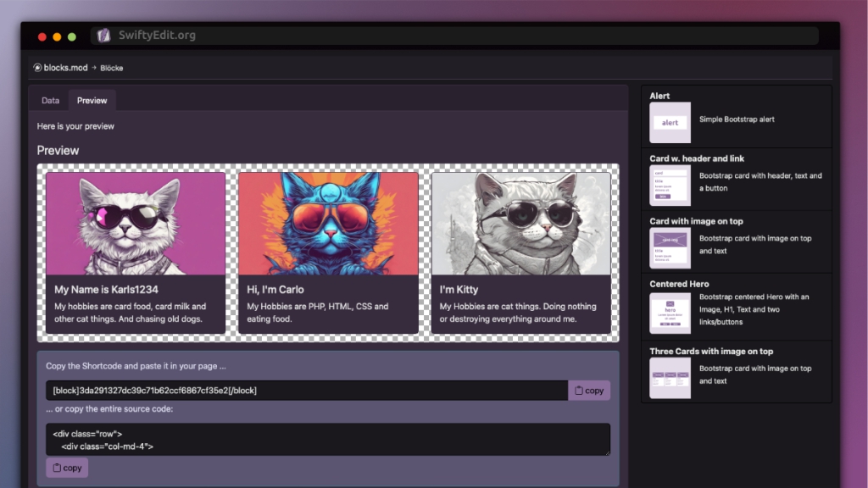Click the 'Simple Bootstrap alert' description

pos(737,119)
